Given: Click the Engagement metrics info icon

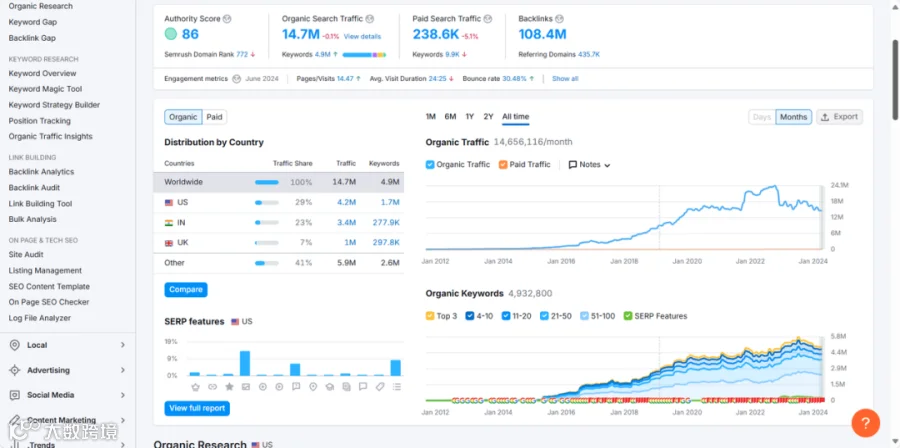Looking at the screenshot, I should coord(236,79).
